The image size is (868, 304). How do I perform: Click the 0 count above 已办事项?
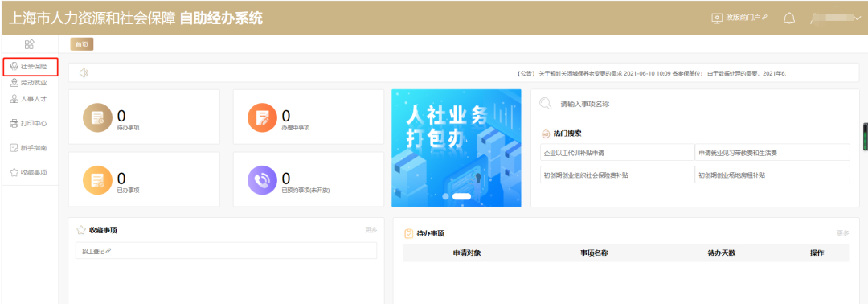coord(121,178)
